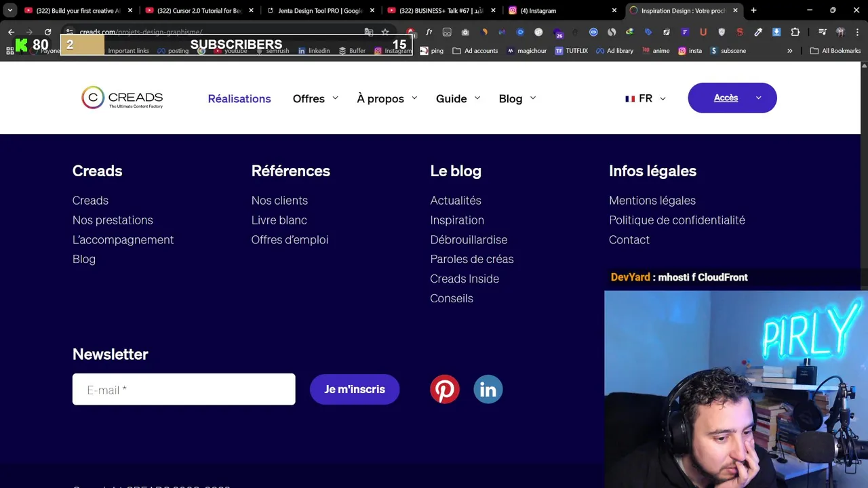Click the Creads logo in the header
This screenshot has width=868, height=488.
point(122,98)
